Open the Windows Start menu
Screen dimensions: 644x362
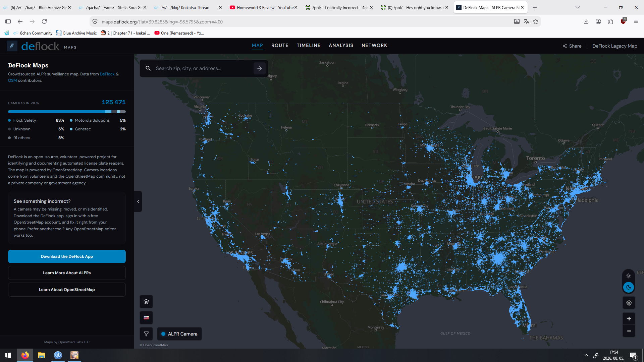click(x=8, y=355)
